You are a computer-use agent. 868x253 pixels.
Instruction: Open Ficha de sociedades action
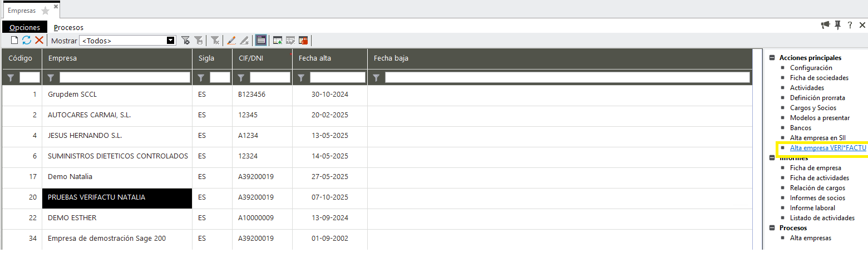click(x=819, y=78)
